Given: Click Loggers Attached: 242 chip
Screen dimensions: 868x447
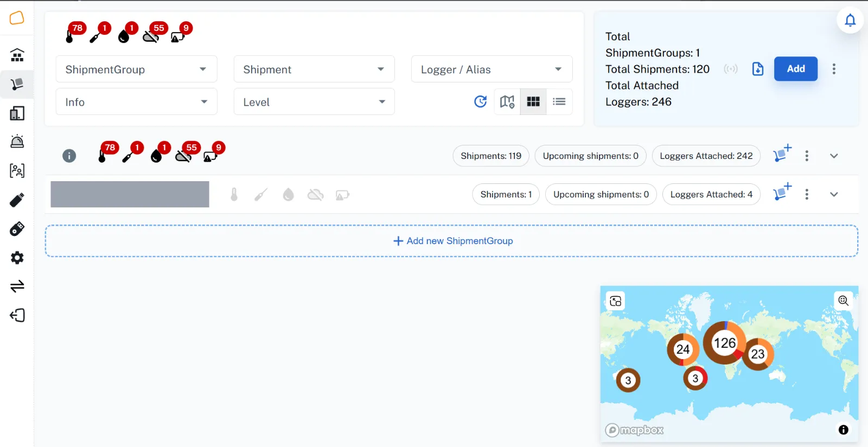Looking at the screenshot, I should click(x=706, y=156).
